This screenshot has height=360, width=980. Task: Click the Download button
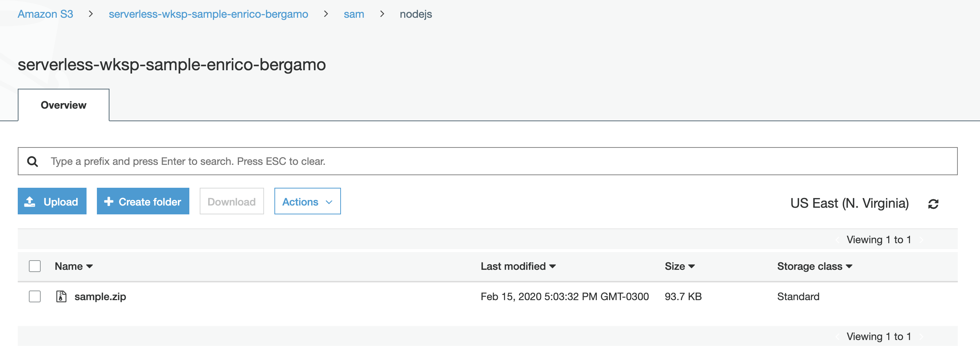232,201
